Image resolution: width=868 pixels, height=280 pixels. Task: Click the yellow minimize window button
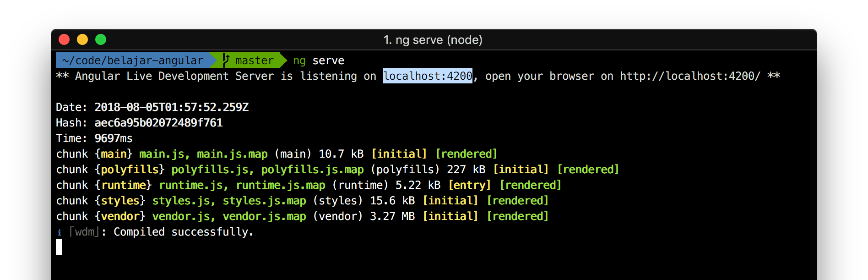coord(82,40)
